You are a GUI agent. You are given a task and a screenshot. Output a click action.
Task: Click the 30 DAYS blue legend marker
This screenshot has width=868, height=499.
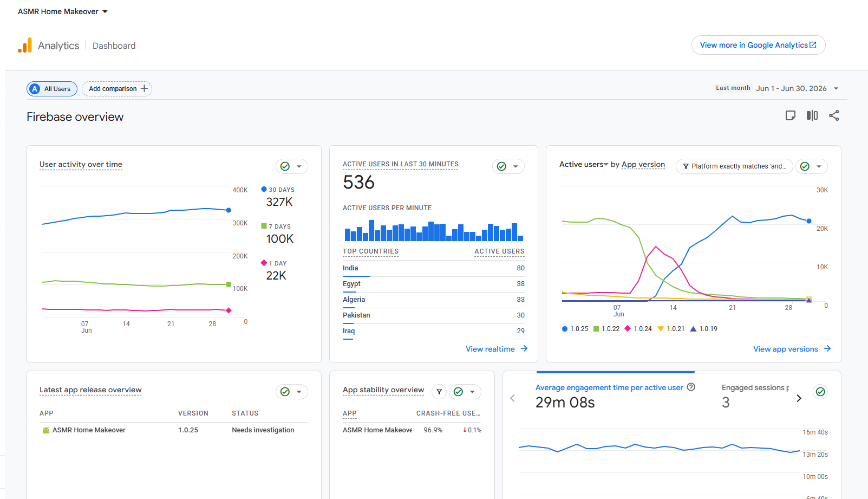(264, 189)
